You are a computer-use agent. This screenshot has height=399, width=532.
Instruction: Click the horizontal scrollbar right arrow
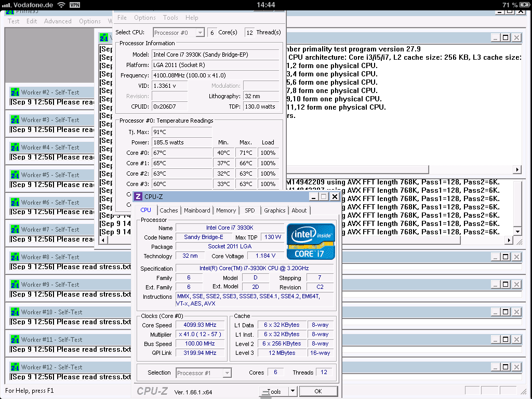coord(516,170)
